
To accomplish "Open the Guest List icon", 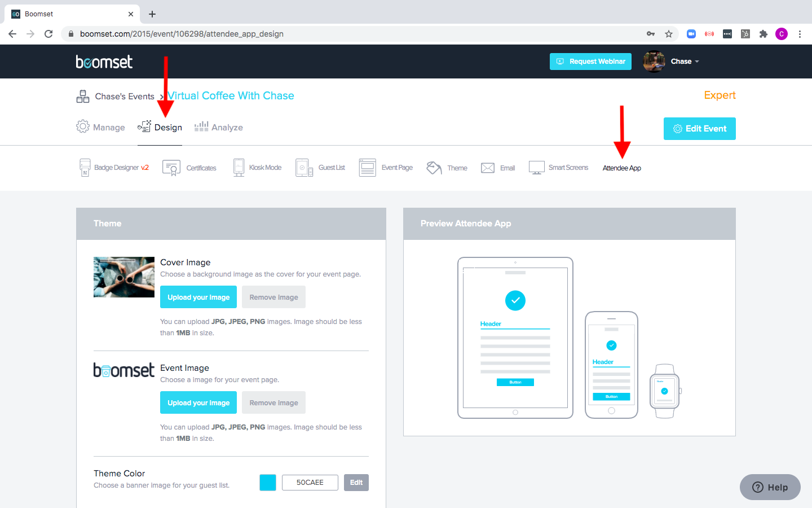I will tap(304, 168).
